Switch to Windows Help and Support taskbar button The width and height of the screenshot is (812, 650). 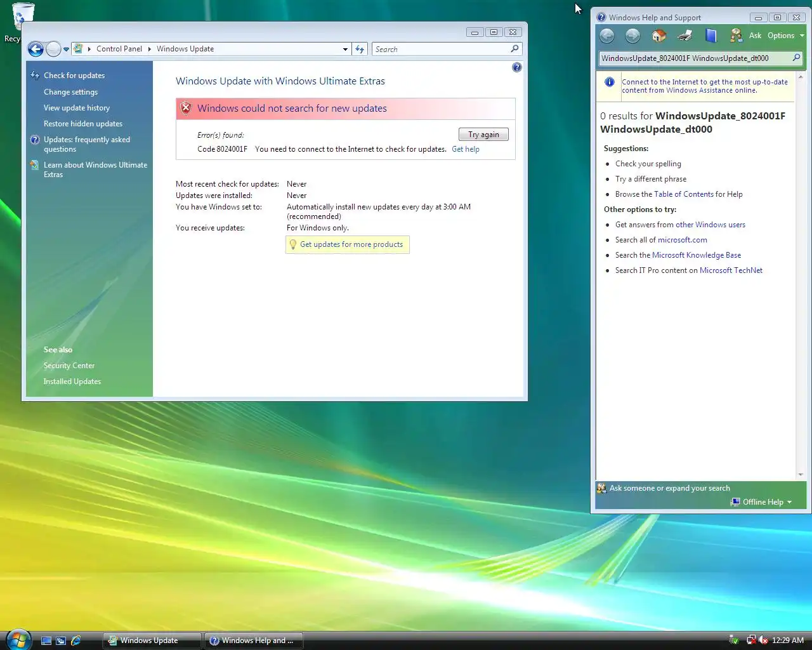pyautogui.click(x=253, y=640)
